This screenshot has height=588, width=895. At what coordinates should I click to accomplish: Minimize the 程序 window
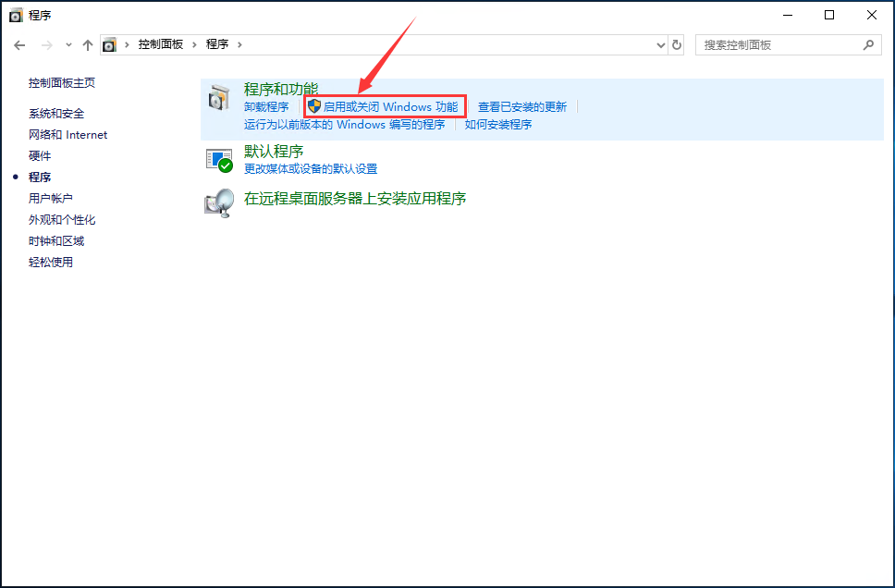pos(789,16)
